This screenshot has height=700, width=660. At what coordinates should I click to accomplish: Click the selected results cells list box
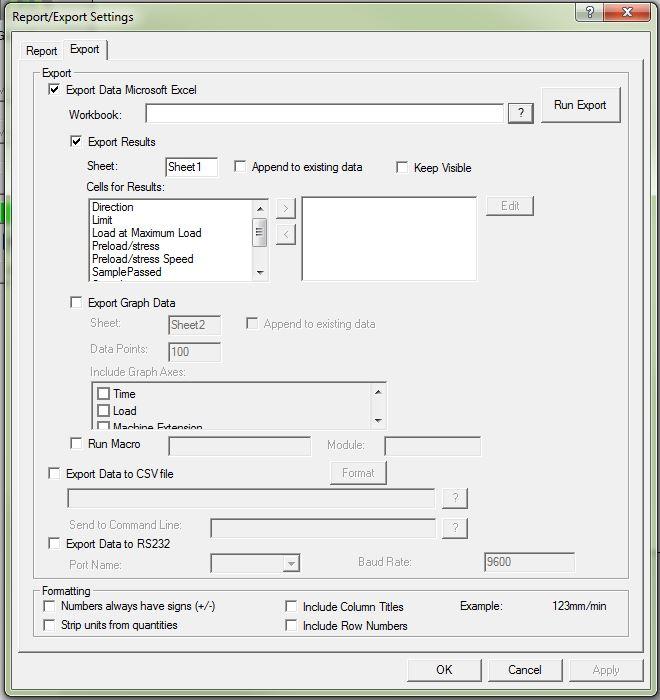(389, 239)
